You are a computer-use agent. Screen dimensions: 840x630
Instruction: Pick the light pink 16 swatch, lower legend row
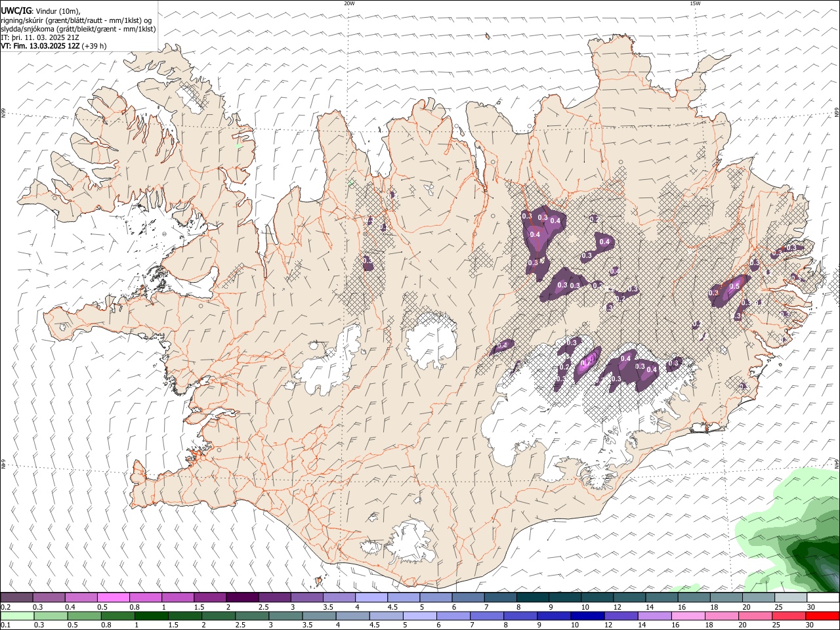click(688, 616)
